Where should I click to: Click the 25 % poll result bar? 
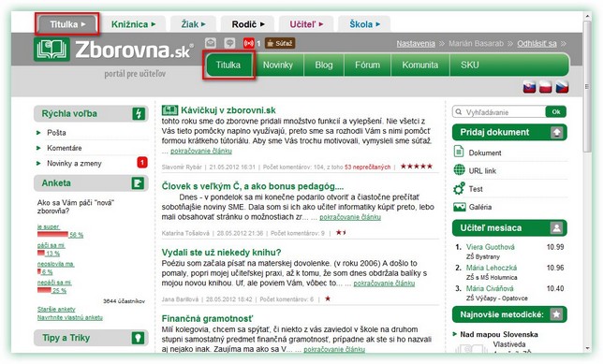pos(44,290)
